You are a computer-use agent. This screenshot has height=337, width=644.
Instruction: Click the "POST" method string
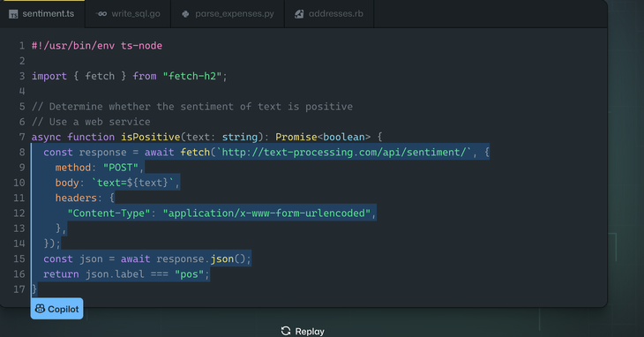pos(121,168)
